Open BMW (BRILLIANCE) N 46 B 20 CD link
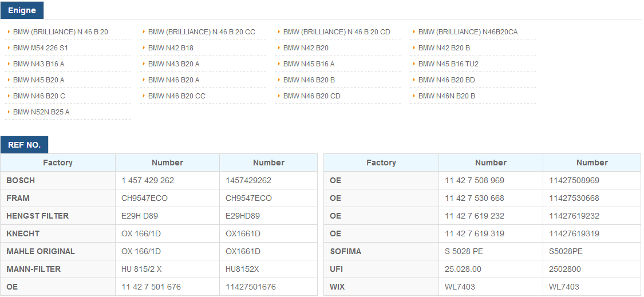 click(x=337, y=31)
